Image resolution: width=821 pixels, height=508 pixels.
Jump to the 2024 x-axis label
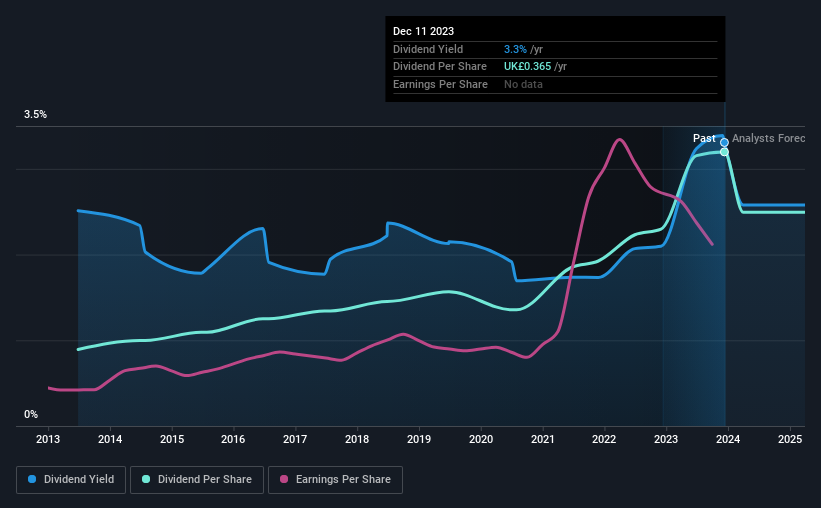pyautogui.click(x=727, y=440)
